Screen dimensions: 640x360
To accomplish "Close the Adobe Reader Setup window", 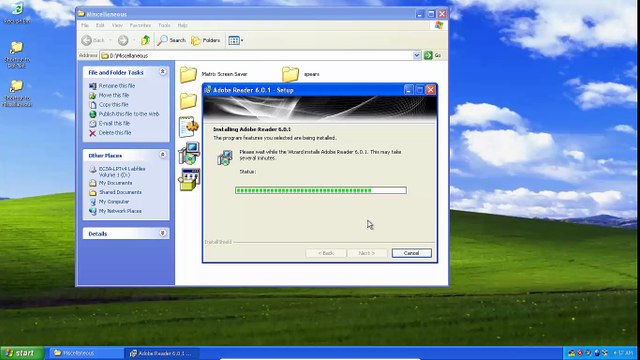I will tap(431, 90).
